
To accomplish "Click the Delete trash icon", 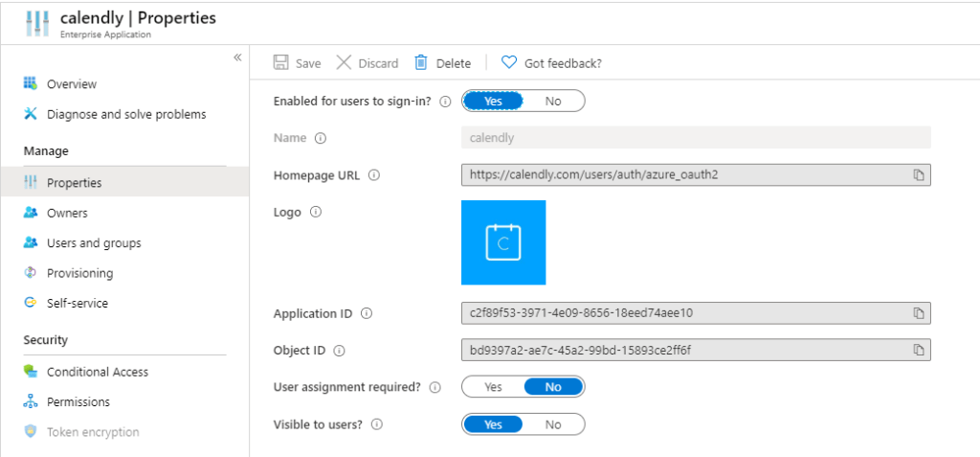I will [x=421, y=63].
